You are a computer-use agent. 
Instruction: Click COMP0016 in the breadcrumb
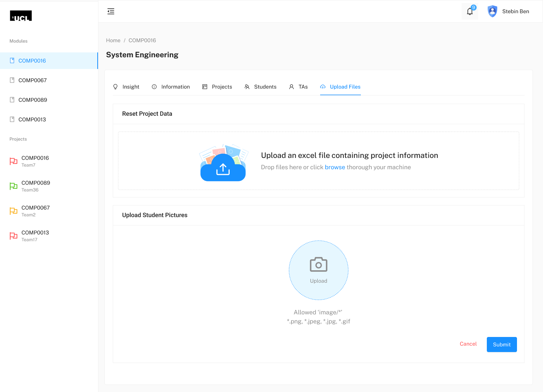[142, 40]
